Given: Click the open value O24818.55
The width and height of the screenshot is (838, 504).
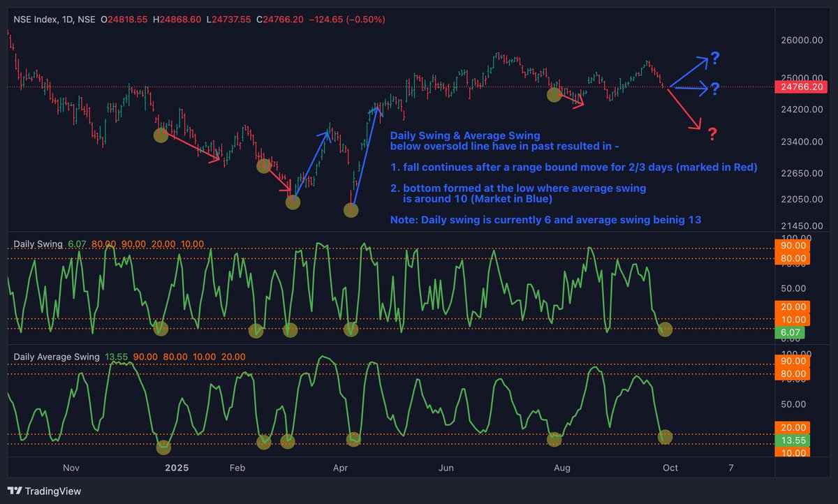Looking at the screenshot, I should click(x=124, y=20).
